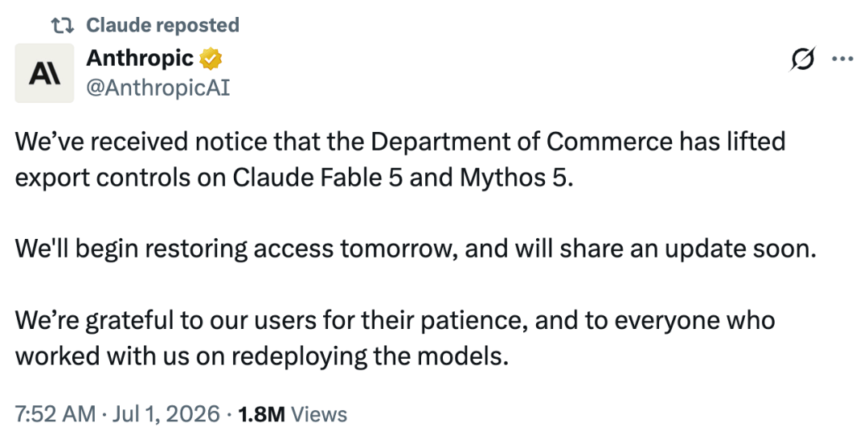Click the Department of Commerce text
The image size is (868, 444).
click(522, 142)
